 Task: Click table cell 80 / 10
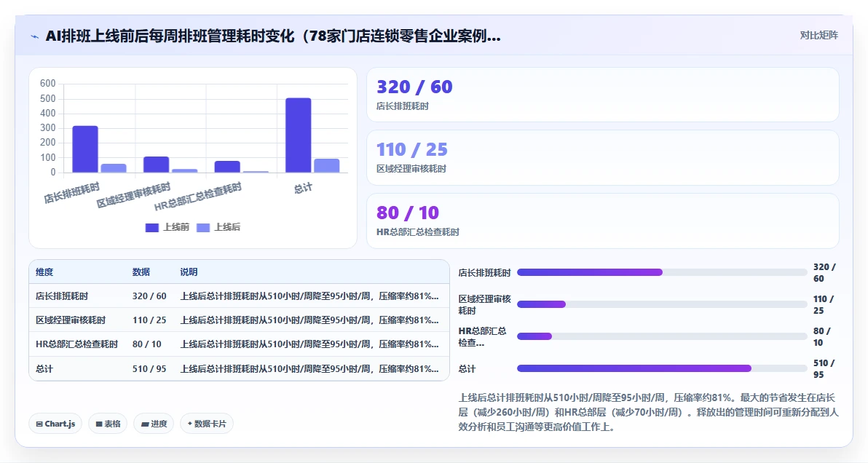pyautogui.click(x=146, y=344)
